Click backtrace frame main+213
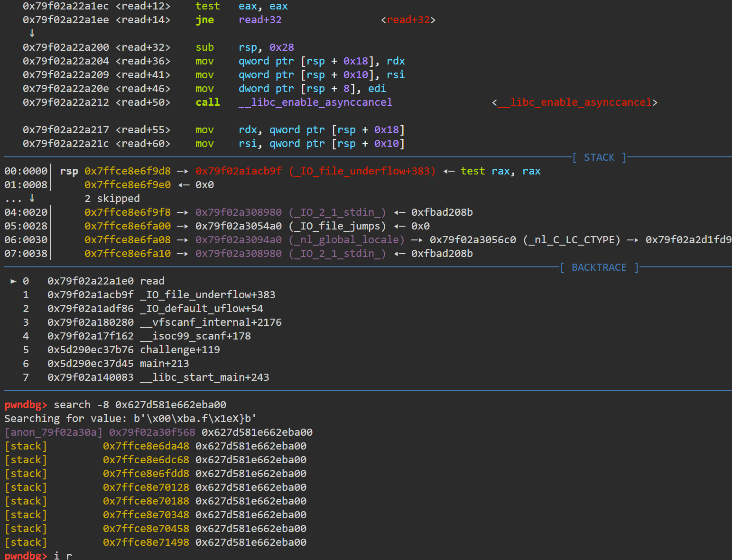Image resolution: width=732 pixels, height=560 pixels. (165, 364)
